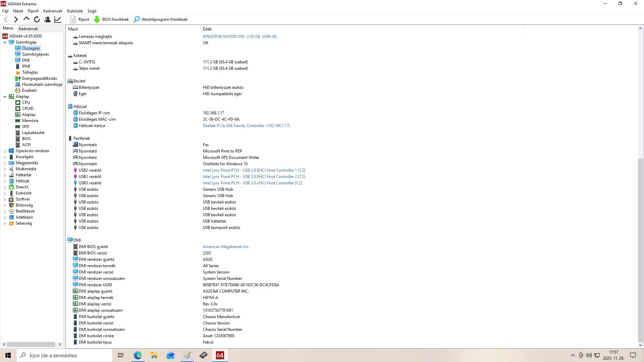
Task: Switch to the Kedvencek tab
Action: coord(29,28)
